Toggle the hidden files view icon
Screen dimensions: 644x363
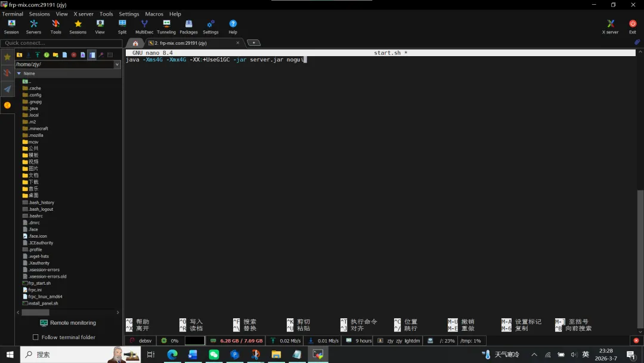[92, 55]
